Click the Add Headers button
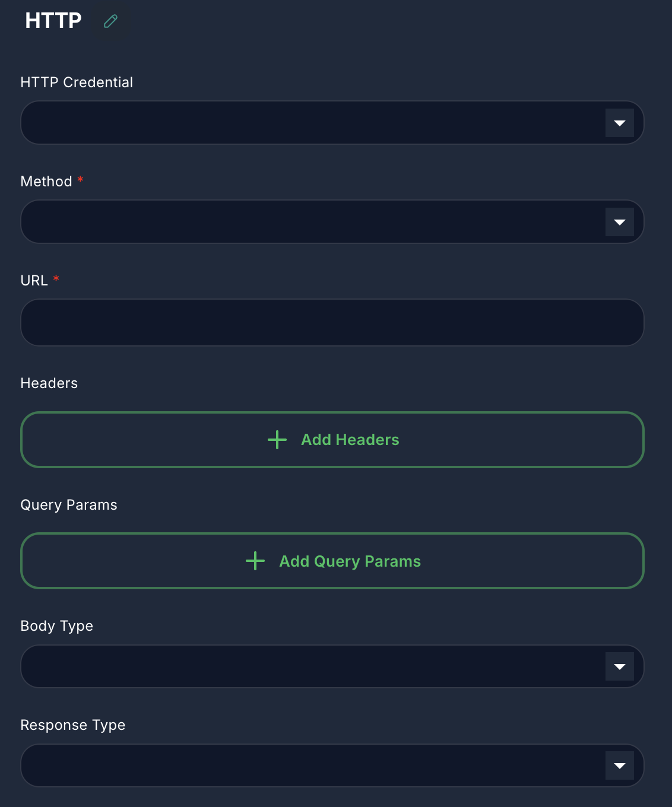 coord(332,440)
